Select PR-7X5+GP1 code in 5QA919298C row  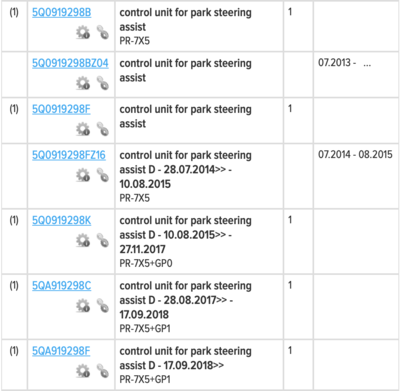point(145,329)
